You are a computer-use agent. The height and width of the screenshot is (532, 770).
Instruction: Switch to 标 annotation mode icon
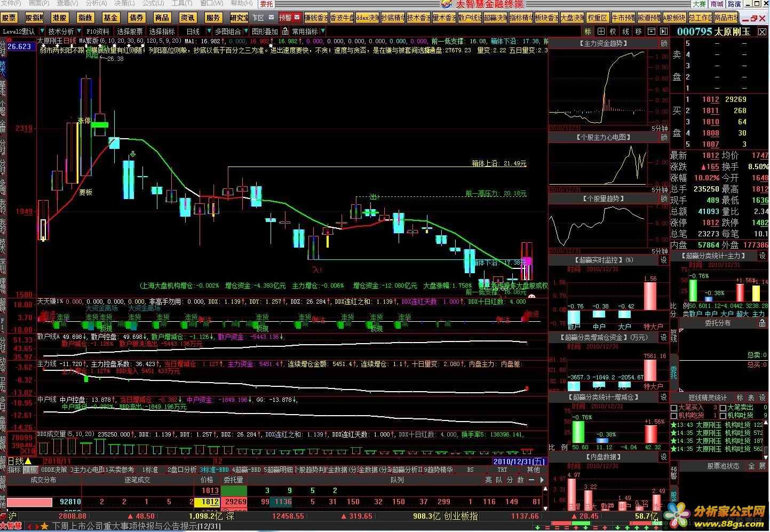tap(588, 31)
